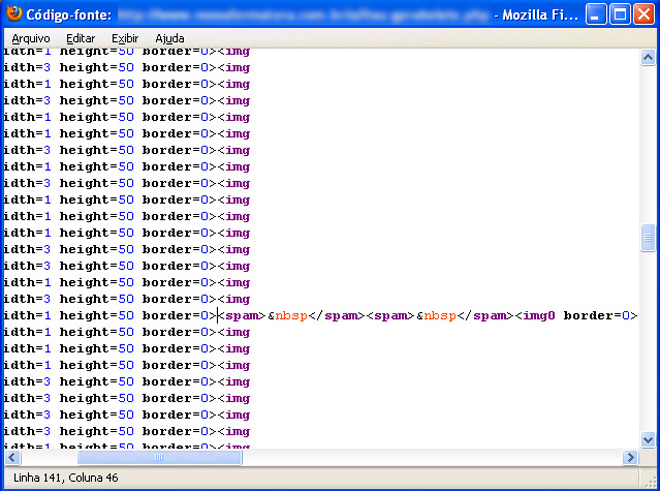
Task: Open the Arquivo menu
Action: 31,37
